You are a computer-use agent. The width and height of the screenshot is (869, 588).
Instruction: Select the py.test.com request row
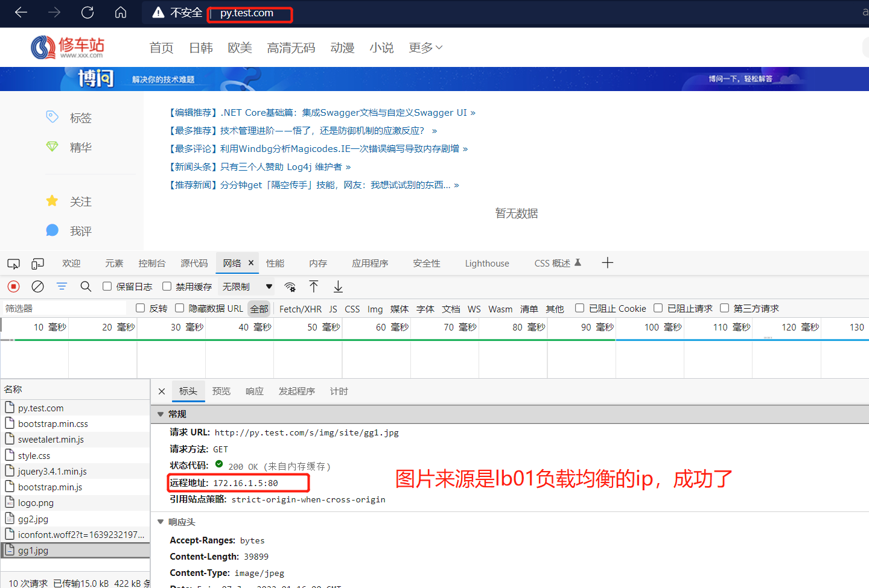coord(75,408)
